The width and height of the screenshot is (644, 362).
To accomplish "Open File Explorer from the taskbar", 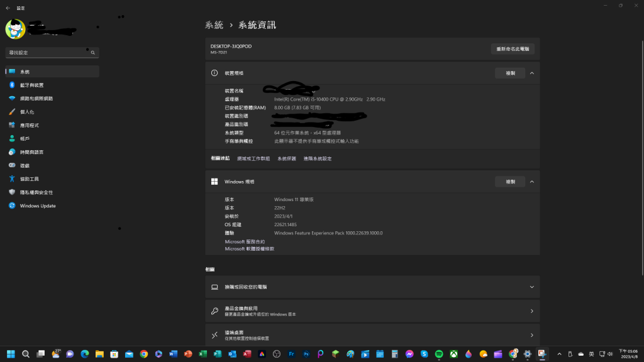I will tap(99, 354).
